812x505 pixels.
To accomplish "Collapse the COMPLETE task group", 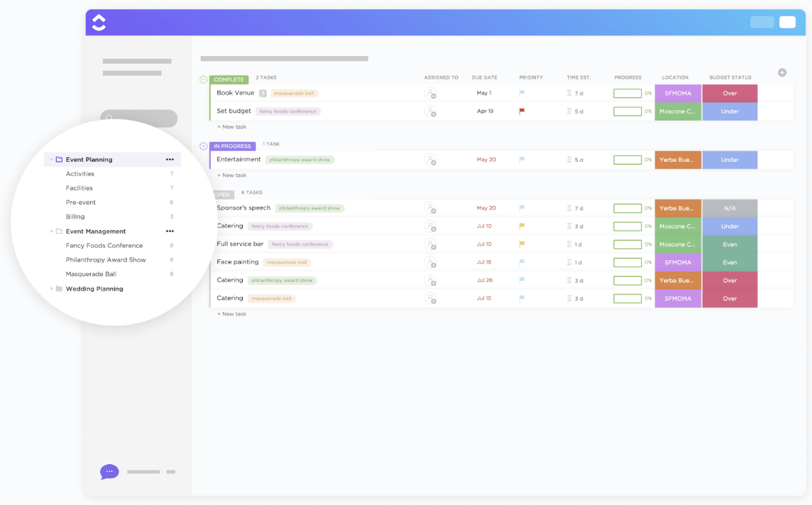I will tap(203, 80).
